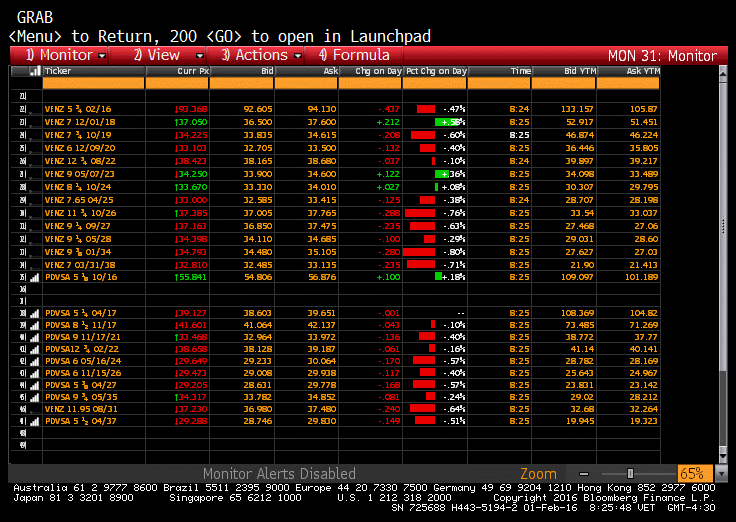Click the orange filter field under Curr Px
The height and width of the screenshot is (522, 736).
(x=177, y=83)
